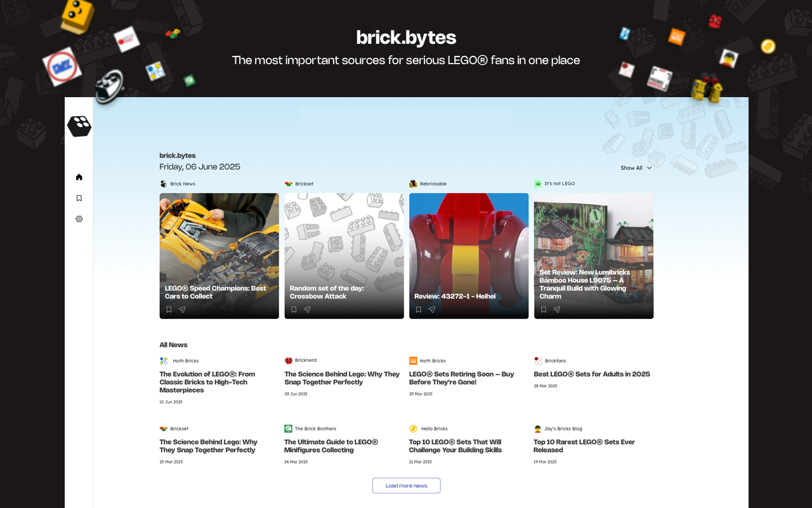Click the It's not LEGO label
812x508 pixels.
[x=560, y=184]
